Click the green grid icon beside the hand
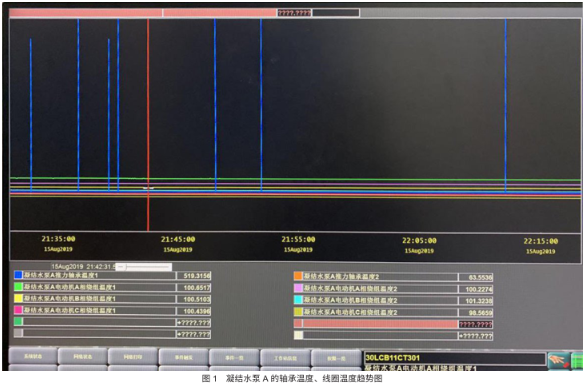Image resolution: width=584 pixels, height=387 pixels. [577, 361]
